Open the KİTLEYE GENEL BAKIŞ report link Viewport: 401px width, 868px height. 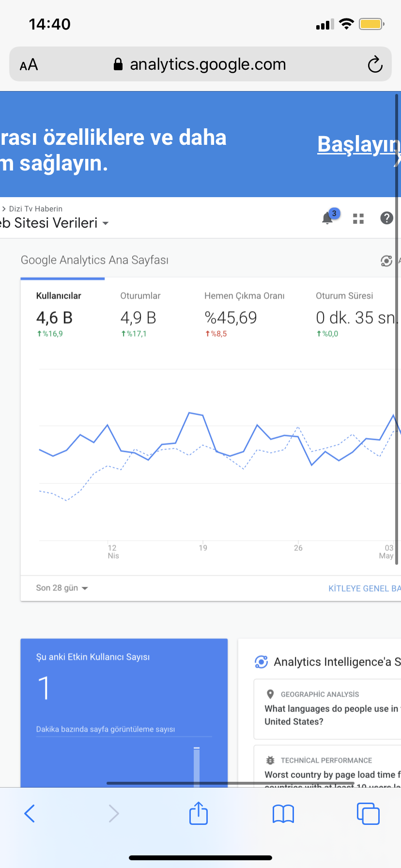365,589
